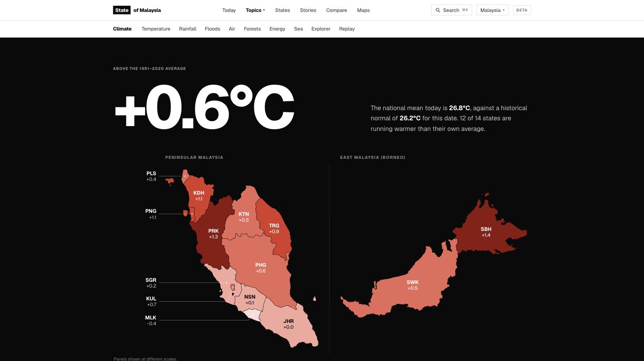
Task: Click the SGR +0.2 map label
Action: click(151, 283)
